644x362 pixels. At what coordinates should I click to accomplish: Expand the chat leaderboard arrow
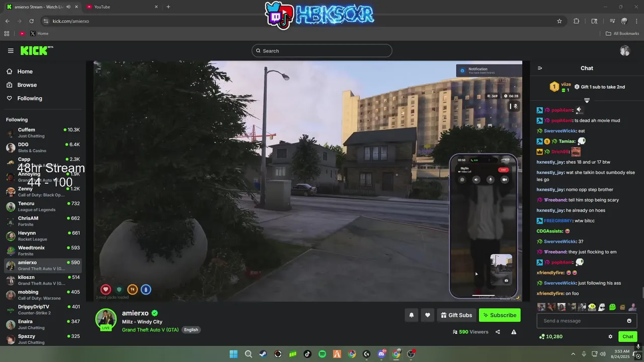tap(587, 101)
